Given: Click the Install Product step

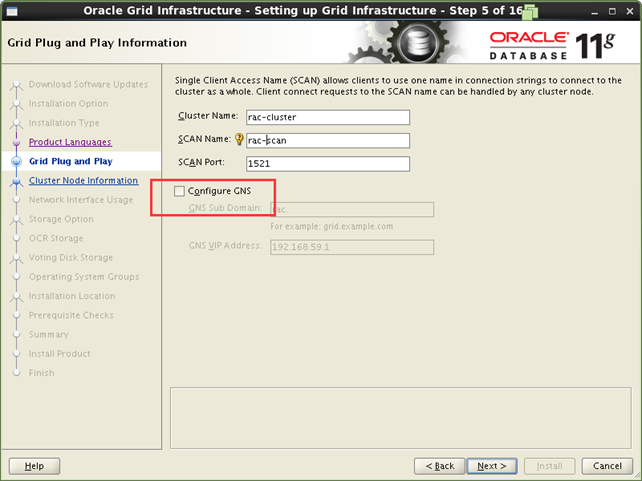Looking at the screenshot, I should [x=59, y=354].
